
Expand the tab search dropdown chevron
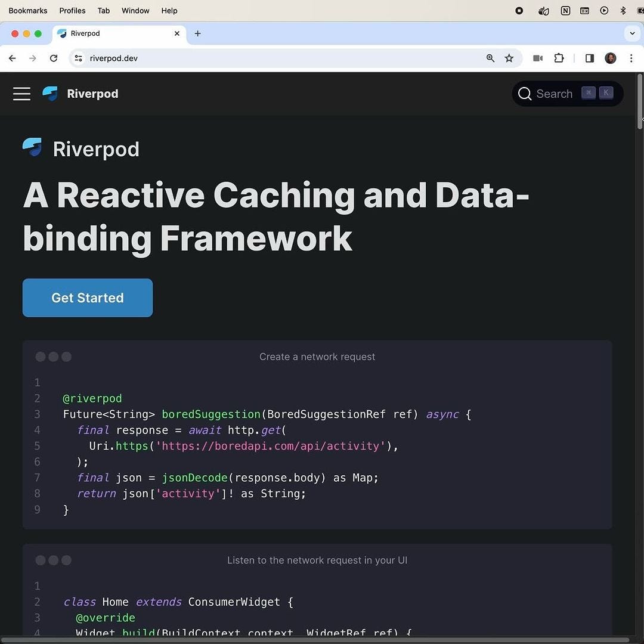pos(632,33)
